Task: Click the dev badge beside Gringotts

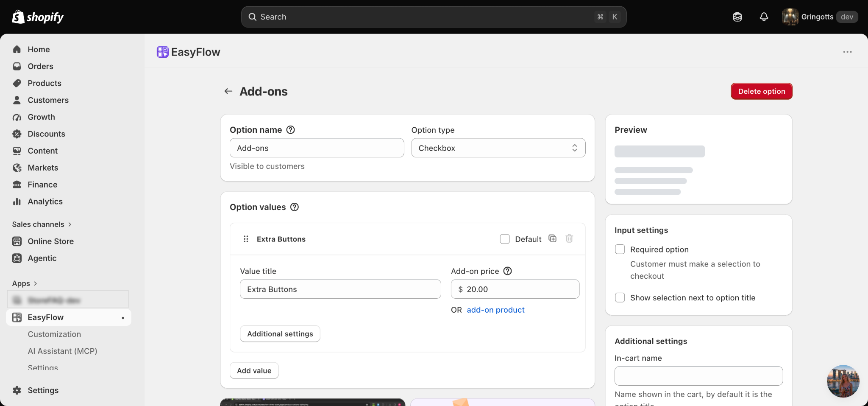Action: click(847, 17)
